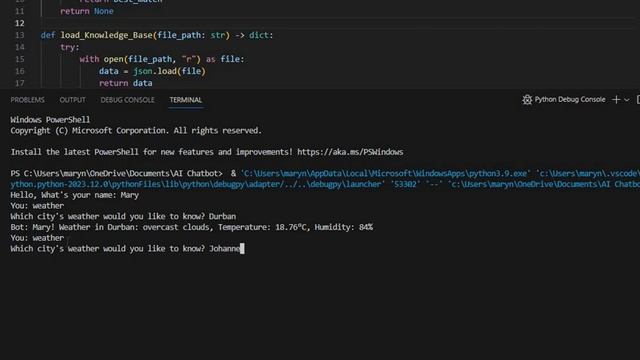Click the PS prompt path 'AI Chatbot>'
The height and width of the screenshot is (360, 640).
coord(117,173)
